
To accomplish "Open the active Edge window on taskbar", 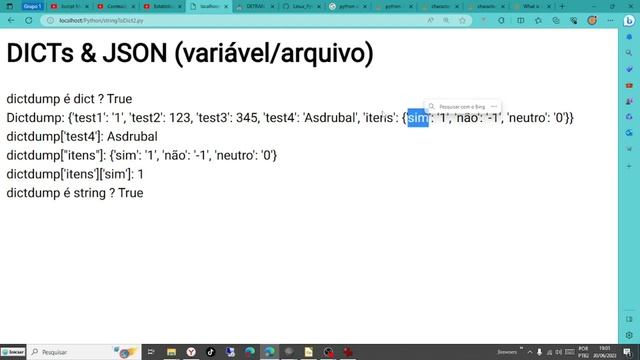I will point(269,352).
